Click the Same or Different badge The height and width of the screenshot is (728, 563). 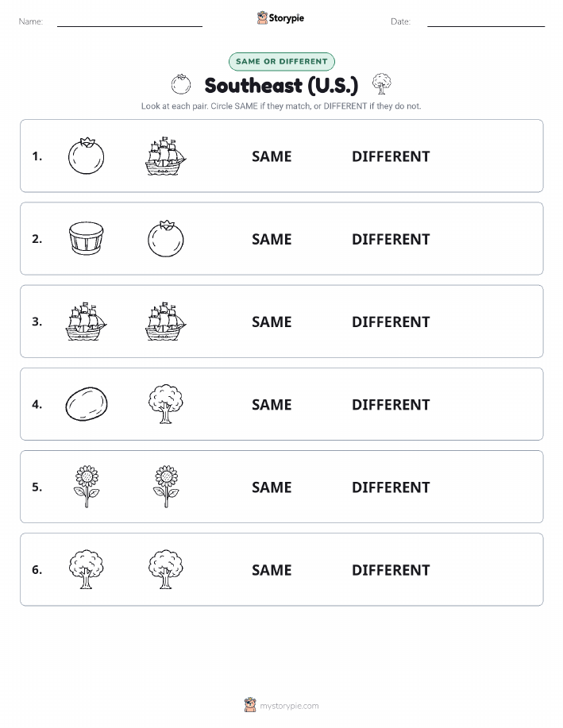[281, 61]
